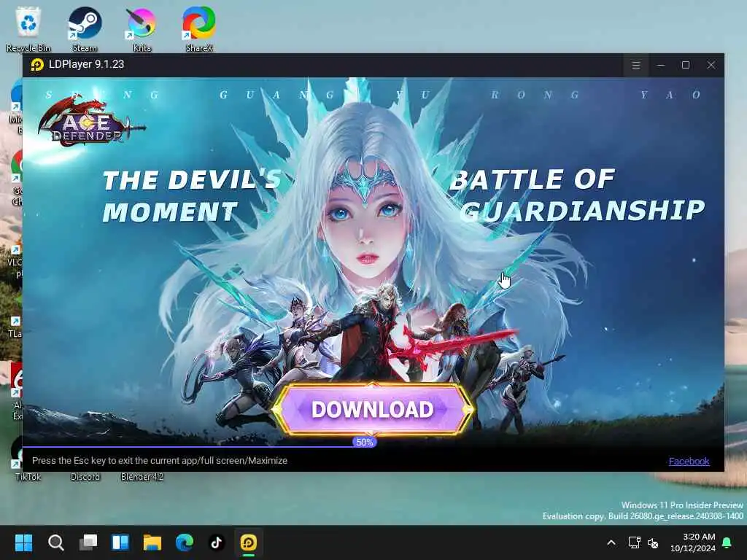This screenshot has height=560, width=747.
Task: Select the Blender 4.2 desktop icon label
Action: tap(142, 477)
